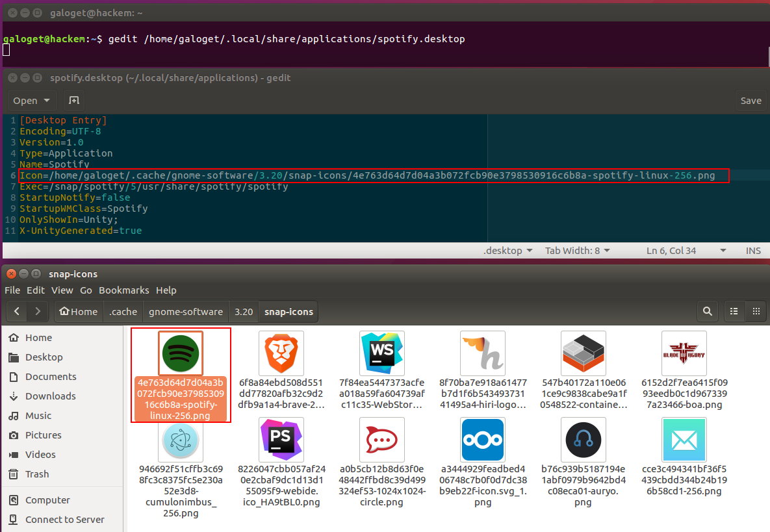Expand the Tab Width dropdown
Screen dimensions: 770x532
coord(578,251)
